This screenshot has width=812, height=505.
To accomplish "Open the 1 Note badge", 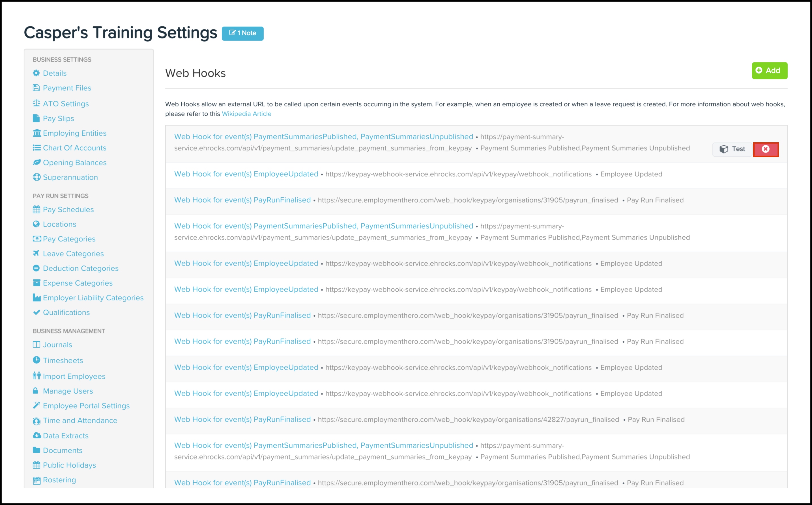I will [x=242, y=33].
